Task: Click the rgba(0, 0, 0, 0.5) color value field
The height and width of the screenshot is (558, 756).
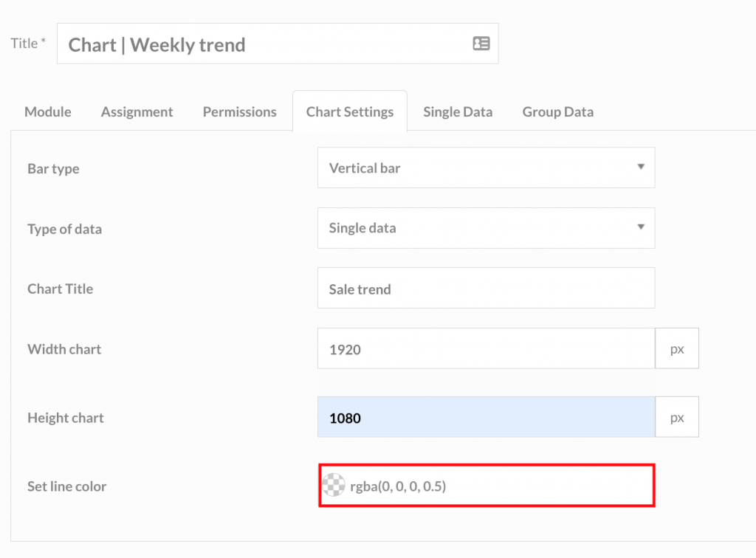Action: 487,485
